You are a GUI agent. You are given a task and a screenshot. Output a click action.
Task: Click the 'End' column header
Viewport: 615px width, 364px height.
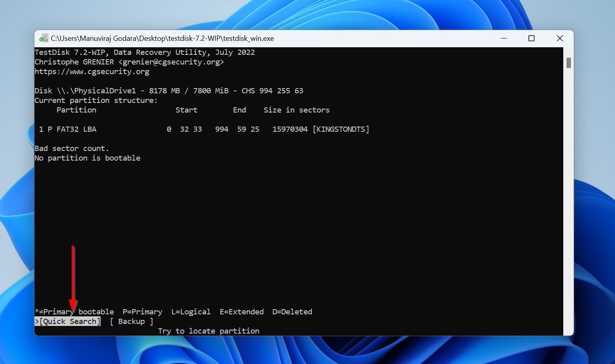click(240, 110)
